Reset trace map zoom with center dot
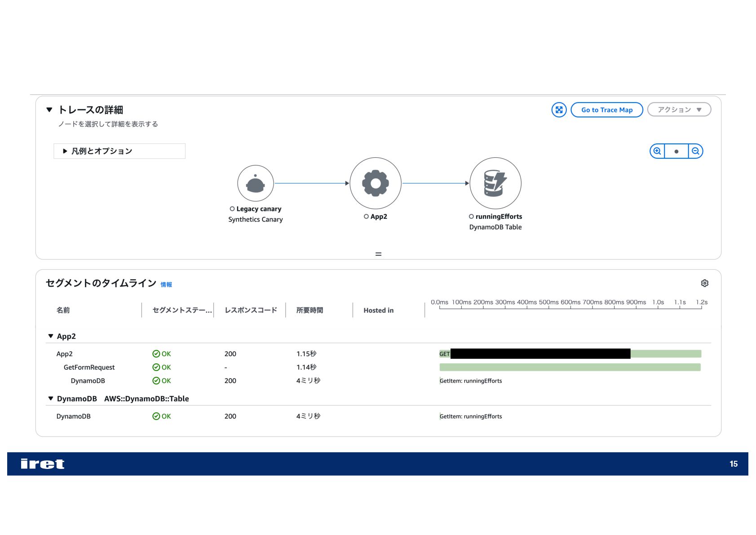Image resolution: width=756 pixels, height=535 pixels. [x=676, y=151]
